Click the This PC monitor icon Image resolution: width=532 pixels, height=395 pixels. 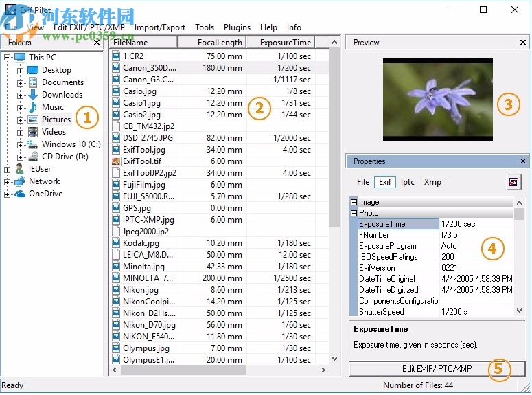click(20, 58)
